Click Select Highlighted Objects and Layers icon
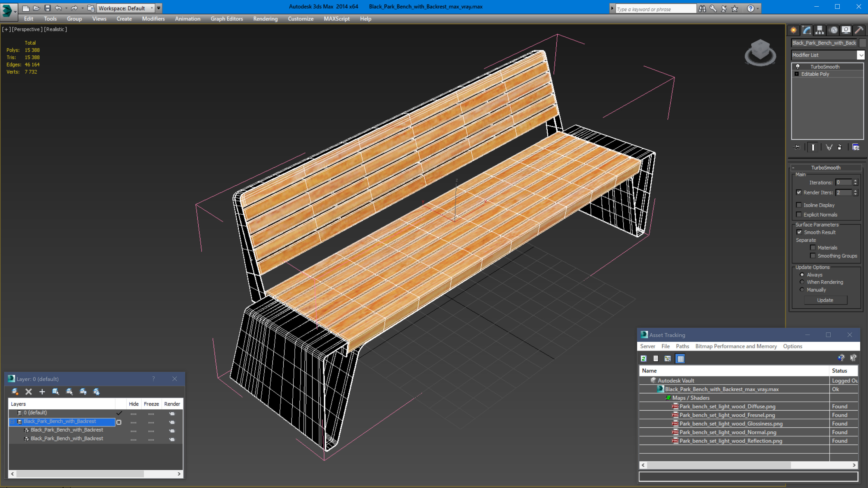 click(55, 392)
